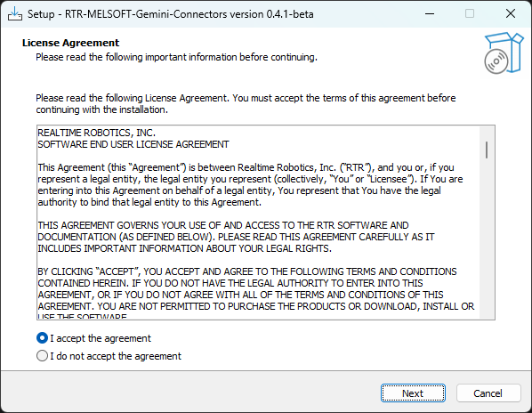Cancel the setup wizard
The width and height of the screenshot is (532, 413).
(488, 393)
